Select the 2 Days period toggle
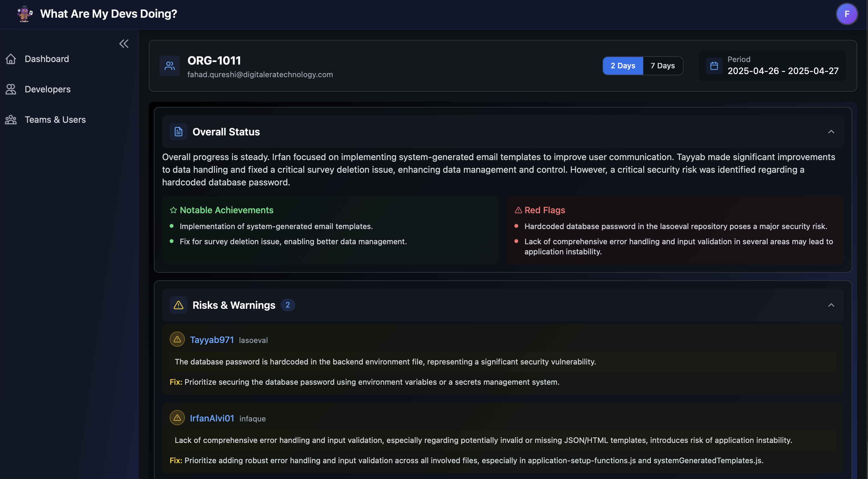868x479 pixels. [x=623, y=66]
